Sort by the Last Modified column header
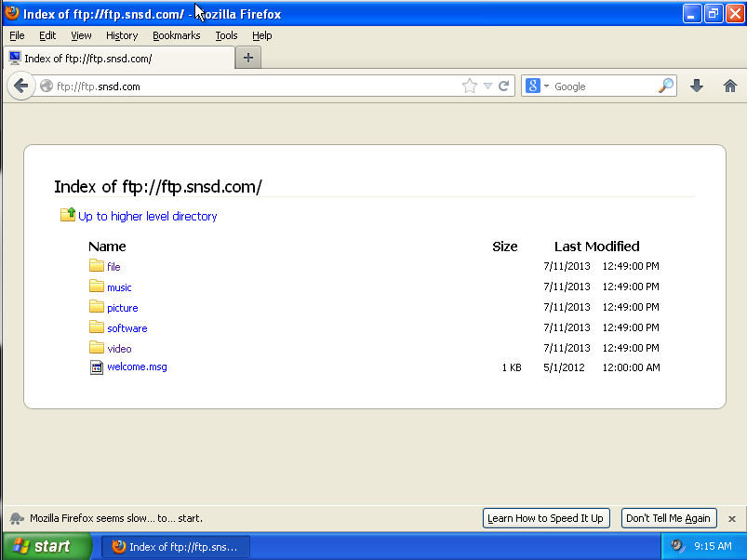 [x=596, y=247]
